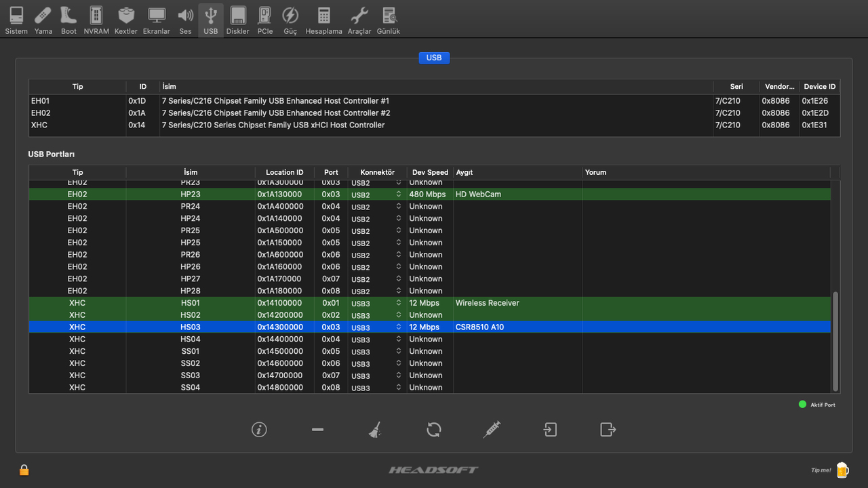Click the Tip me beer mug
The height and width of the screenshot is (488, 868).
842,470
